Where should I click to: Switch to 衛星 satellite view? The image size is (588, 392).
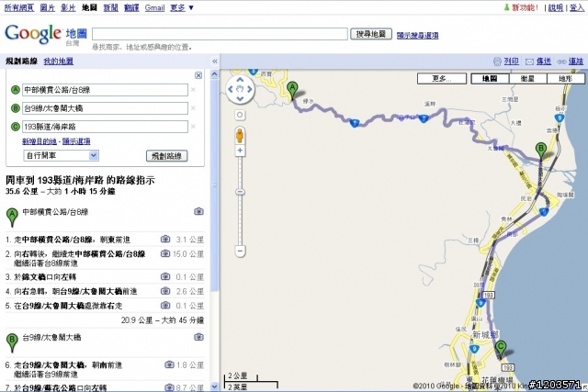[x=527, y=79]
